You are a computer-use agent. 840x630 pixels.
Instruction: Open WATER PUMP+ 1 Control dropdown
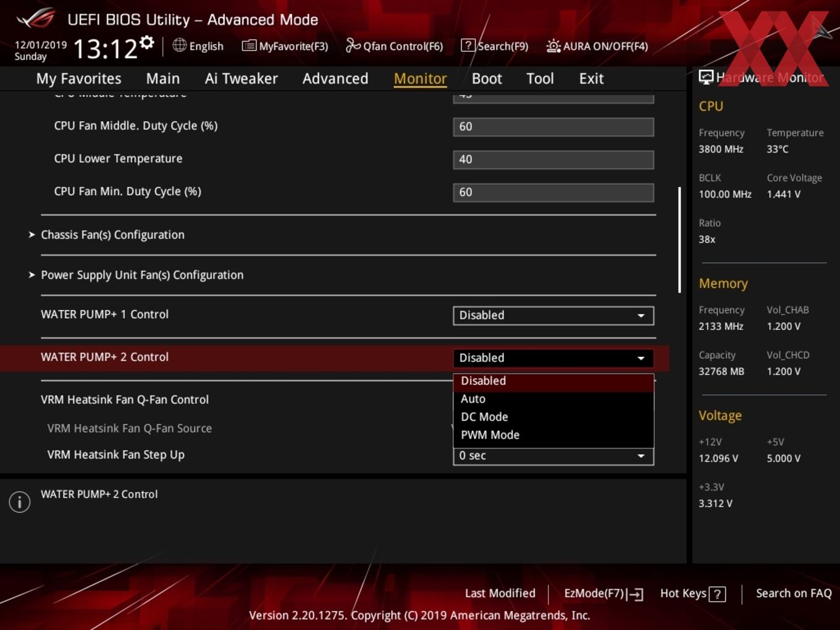553,316
